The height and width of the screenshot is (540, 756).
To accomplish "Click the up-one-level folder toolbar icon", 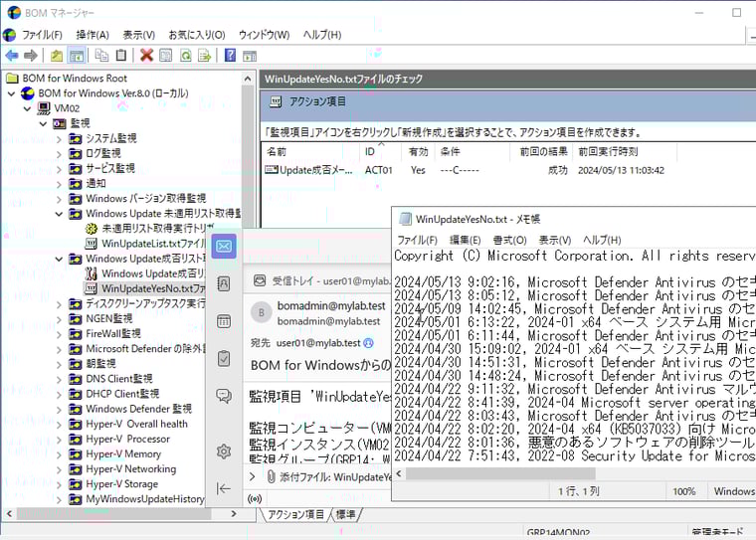I will (57, 56).
